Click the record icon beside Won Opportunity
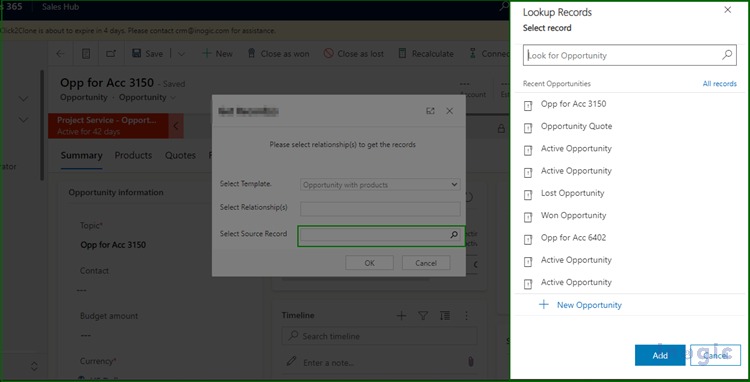 pyautogui.click(x=528, y=218)
